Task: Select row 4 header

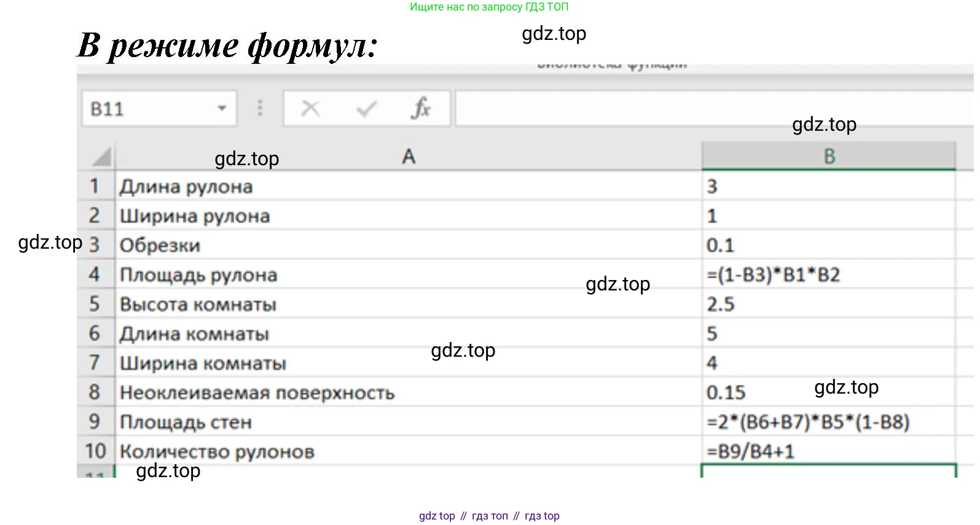Action: [x=95, y=274]
